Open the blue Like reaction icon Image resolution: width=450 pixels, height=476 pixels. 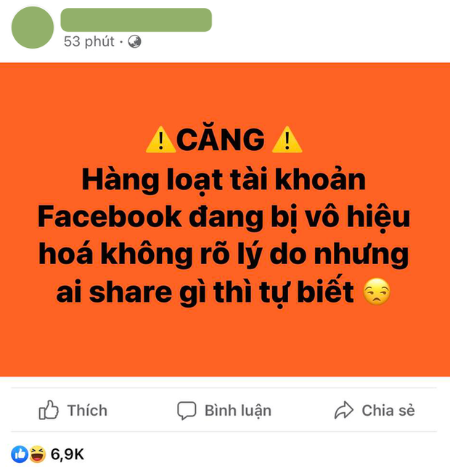point(20,454)
